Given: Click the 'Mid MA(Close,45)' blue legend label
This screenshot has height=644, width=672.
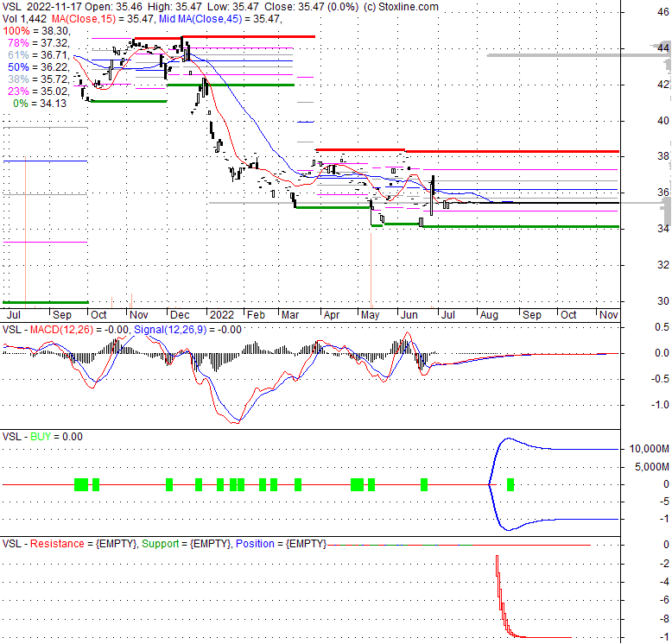Looking at the screenshot, I should [200, 19].
